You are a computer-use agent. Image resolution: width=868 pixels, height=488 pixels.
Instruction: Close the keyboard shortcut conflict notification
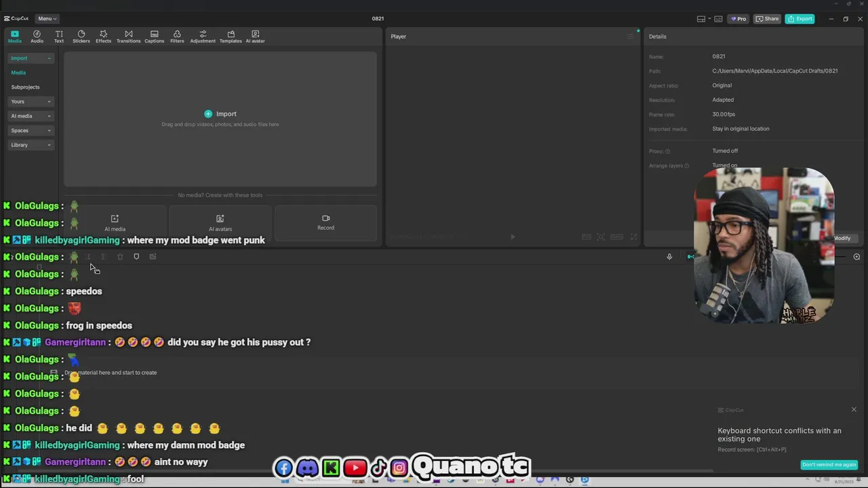(854, 409)
